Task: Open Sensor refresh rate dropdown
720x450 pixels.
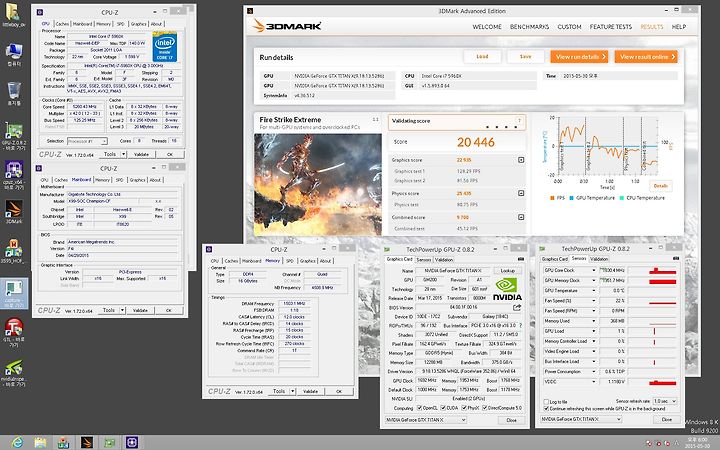Action: [x=665, y=401]
